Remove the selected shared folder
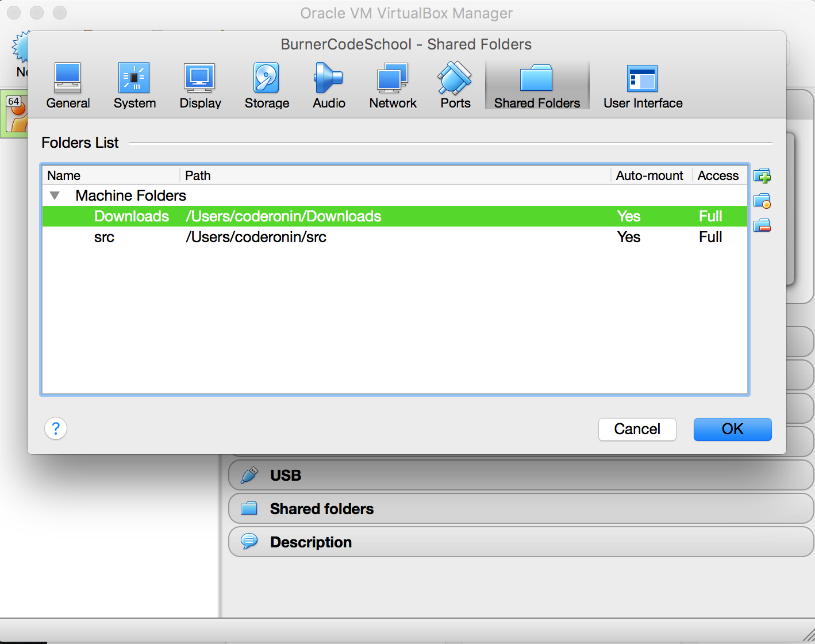 (x=762, y=225)
